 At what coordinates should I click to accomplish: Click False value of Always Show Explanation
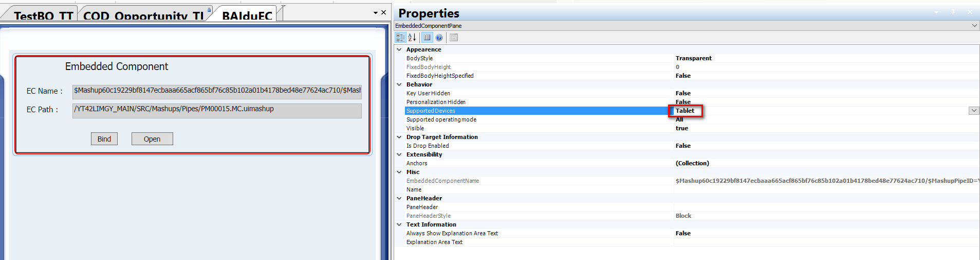pos(683,233)
